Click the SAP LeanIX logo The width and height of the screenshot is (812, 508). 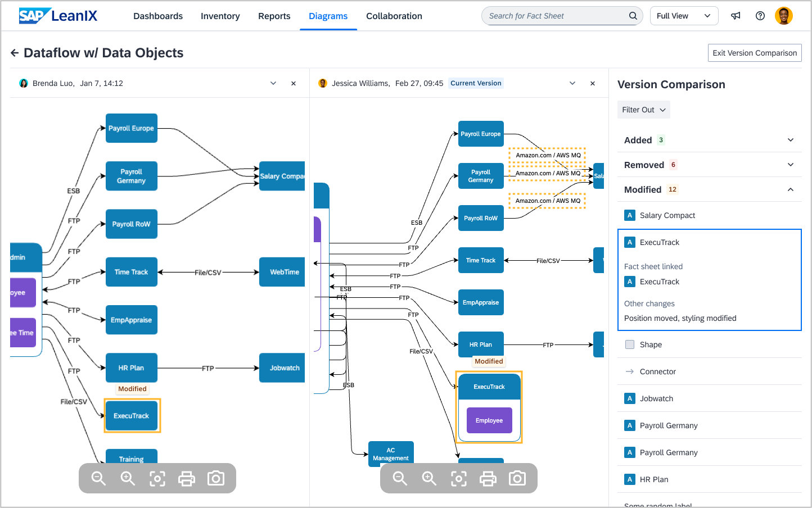(x=58, y=16)
